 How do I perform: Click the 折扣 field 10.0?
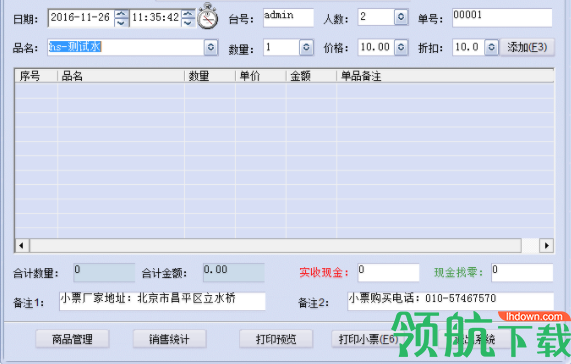pos(469,47)
